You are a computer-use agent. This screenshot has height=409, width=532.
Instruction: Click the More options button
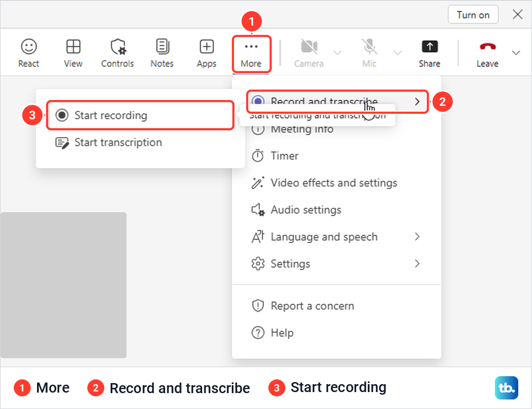point(251,53)
